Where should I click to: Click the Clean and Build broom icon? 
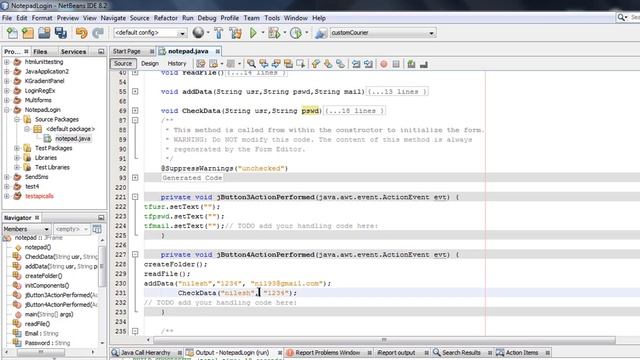coord(236,33)
